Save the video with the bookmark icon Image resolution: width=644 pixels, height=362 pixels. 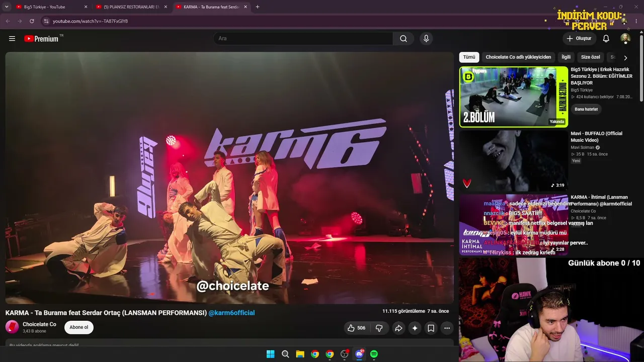pos(431,328)
